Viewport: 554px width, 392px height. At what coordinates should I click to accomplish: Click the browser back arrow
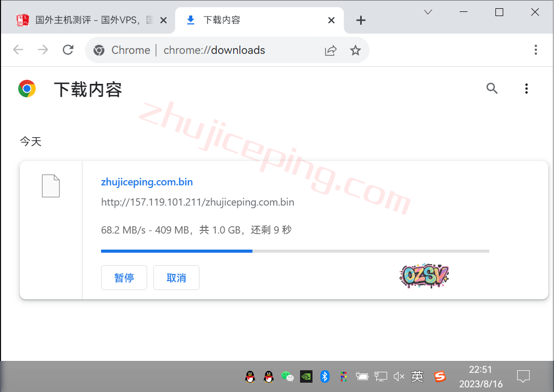click(x=18, y=50)
